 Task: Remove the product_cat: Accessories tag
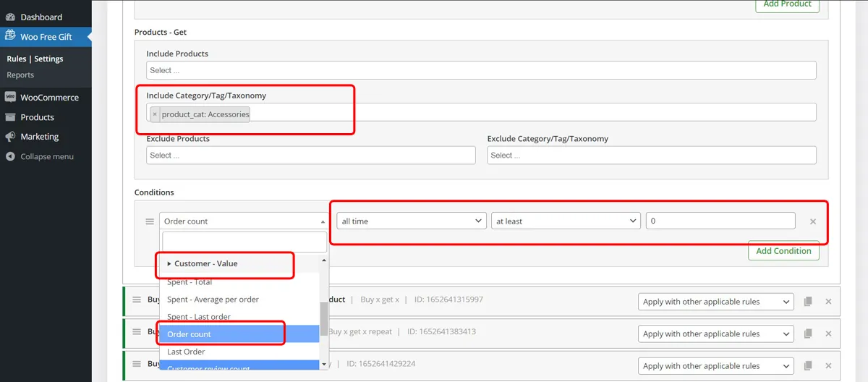pyautogui.click(x=155, y=114)
